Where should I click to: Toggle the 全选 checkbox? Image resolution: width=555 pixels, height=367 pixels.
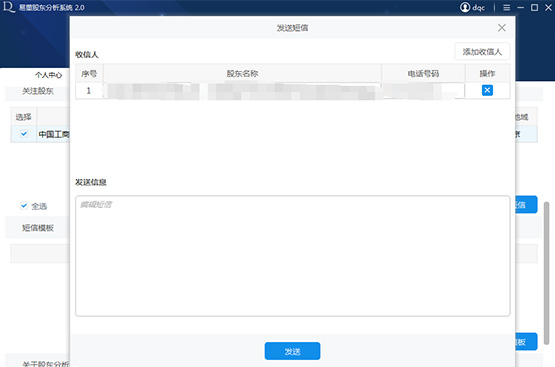(x=24, y=206)
